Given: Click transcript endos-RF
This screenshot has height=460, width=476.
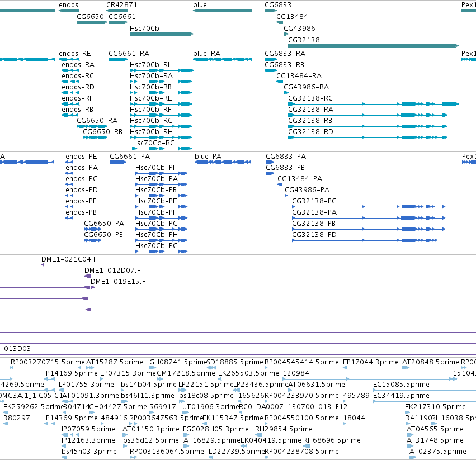Looking at the screenshot, I should (x=77, y=98).
